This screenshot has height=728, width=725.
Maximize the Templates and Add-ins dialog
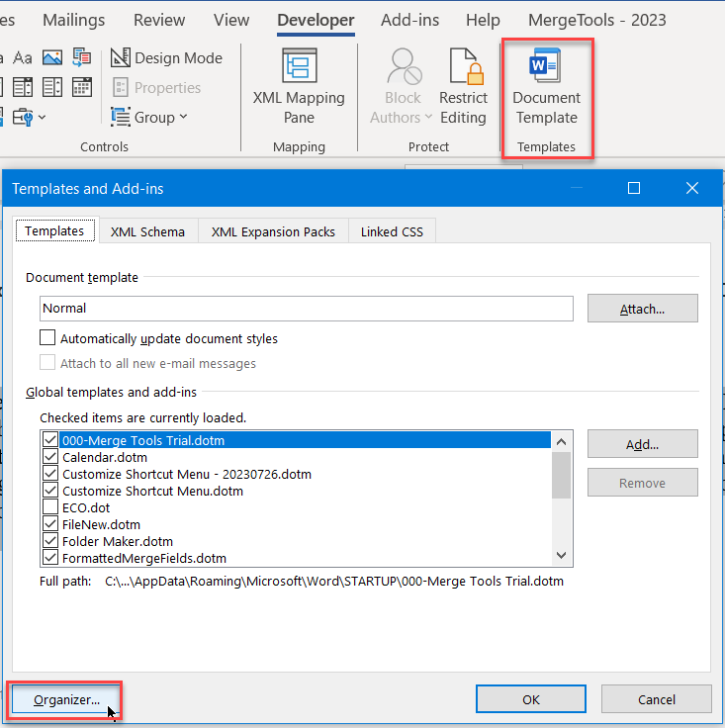tap(634, 188)
